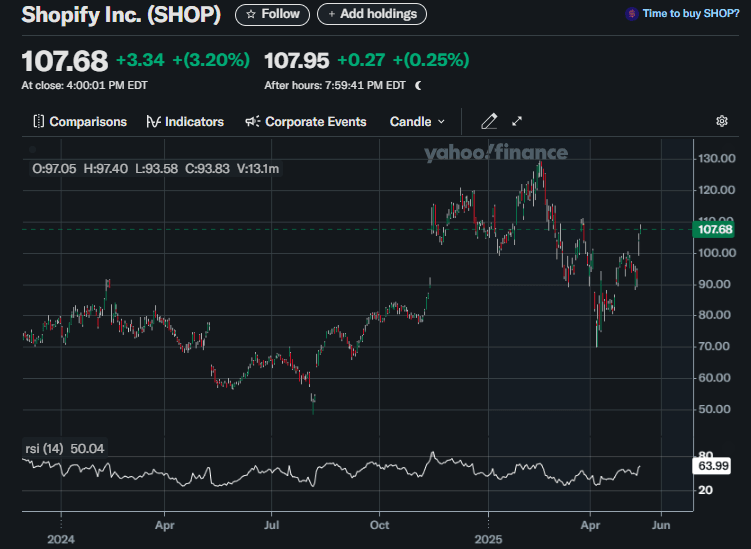751x549 pixels.
Task: Click the 130.00 price axis label
Action: [717, 159]
